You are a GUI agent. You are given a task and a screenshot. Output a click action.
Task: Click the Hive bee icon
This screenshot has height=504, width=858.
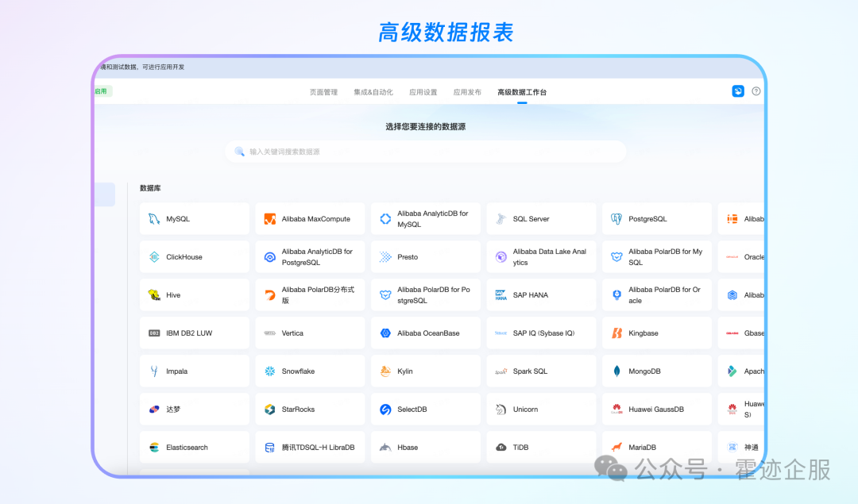click(154, 295)
